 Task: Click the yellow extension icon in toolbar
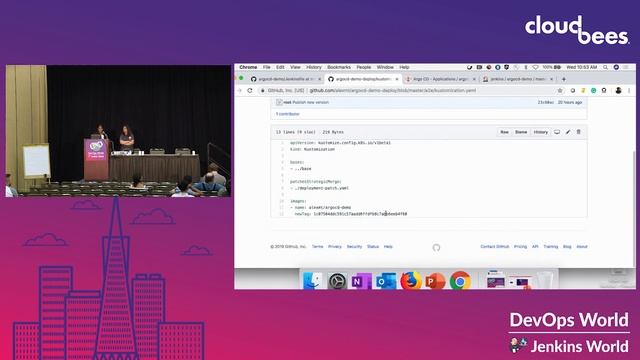(583, 91)
